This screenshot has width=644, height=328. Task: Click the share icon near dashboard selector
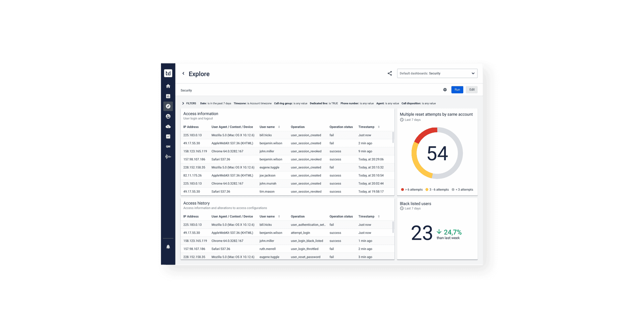pos(389,73)
